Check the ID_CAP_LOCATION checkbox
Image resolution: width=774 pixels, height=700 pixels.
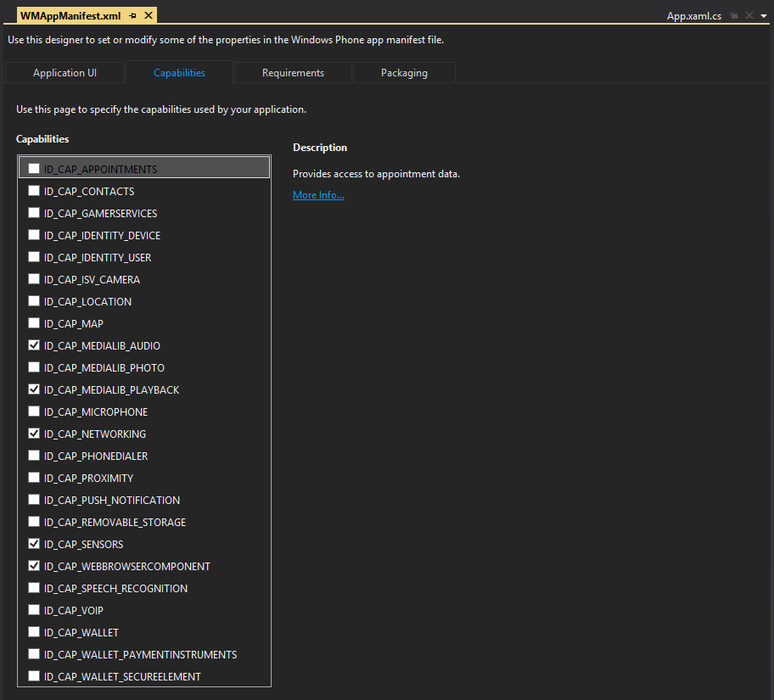click(x=34, y=301)
